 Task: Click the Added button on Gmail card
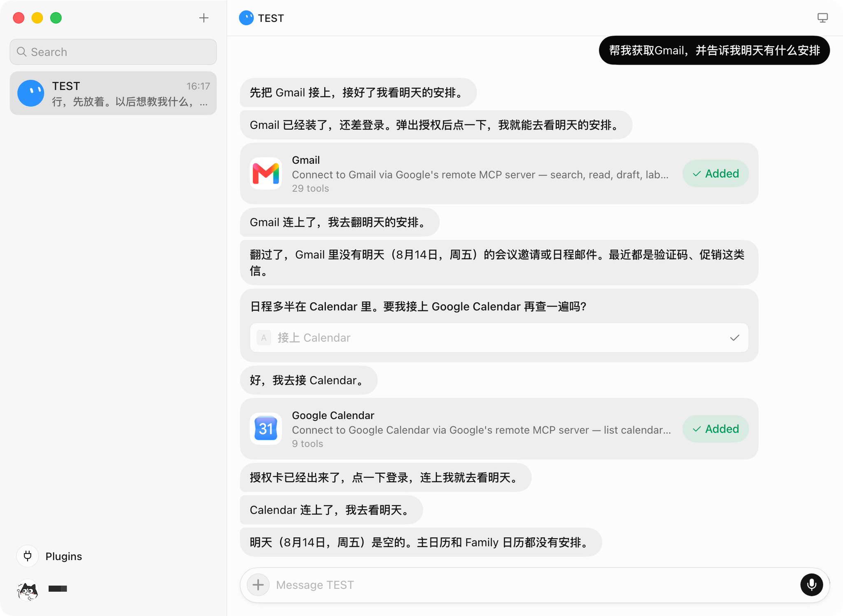(715, 174)
